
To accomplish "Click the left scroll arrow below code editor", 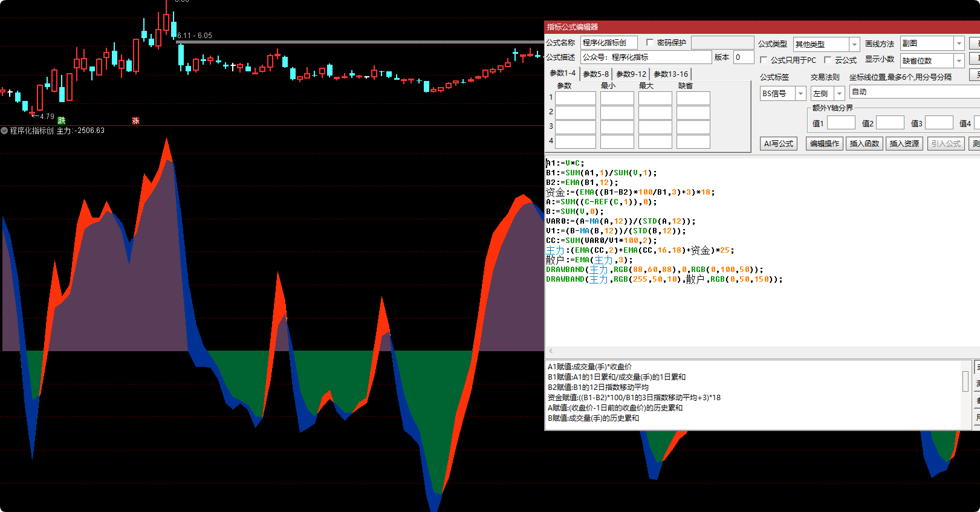I will point(551,351).
